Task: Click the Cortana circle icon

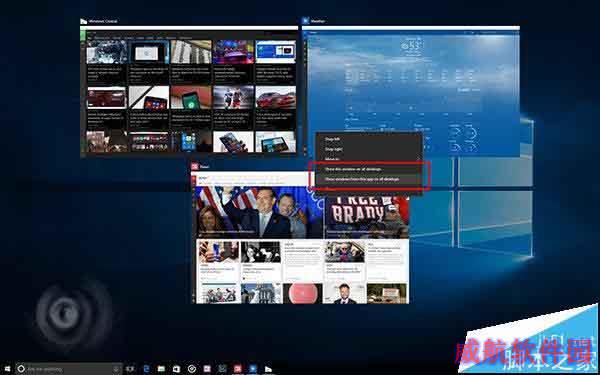Action: pyautogui.click(x=21, y=369)
